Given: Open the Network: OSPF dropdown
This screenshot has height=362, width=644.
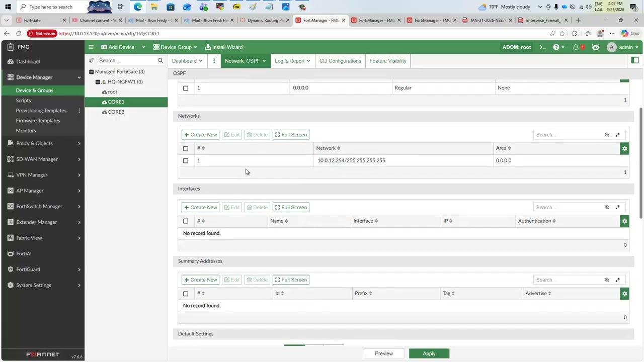Looking at the screenshot, I should (x=245, y=61).
